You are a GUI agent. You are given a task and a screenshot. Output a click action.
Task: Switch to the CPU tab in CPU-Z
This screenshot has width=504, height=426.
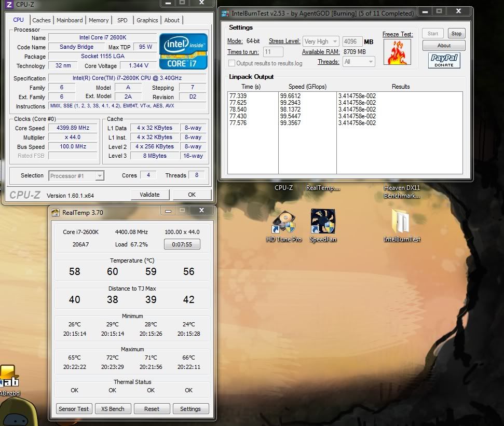tap(18, 20)
